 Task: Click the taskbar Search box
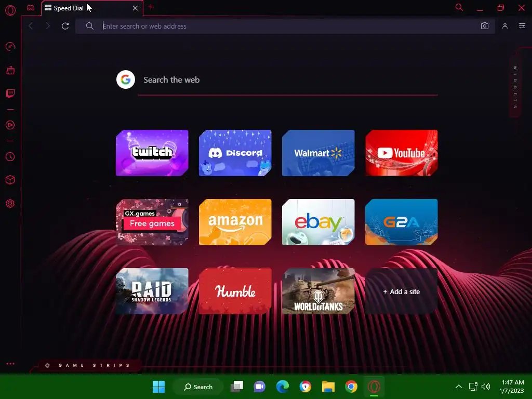point(198,387)
